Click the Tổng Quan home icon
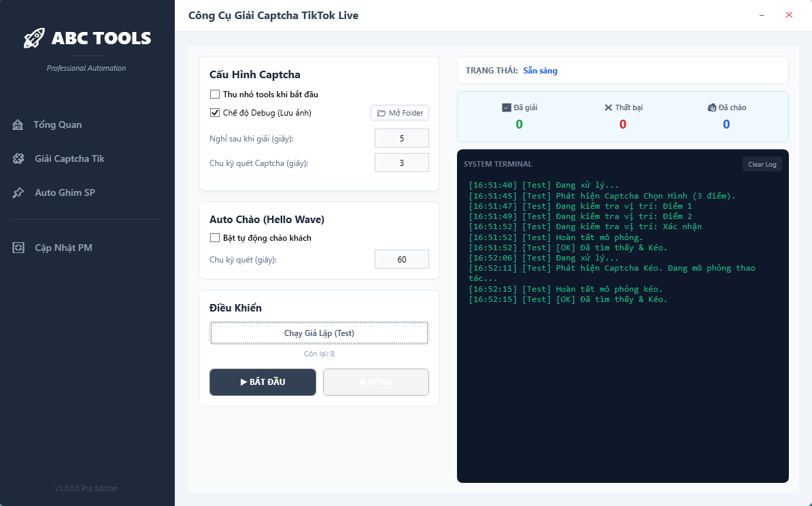Viewport: 812px width, 506px height. click(18, 124)
